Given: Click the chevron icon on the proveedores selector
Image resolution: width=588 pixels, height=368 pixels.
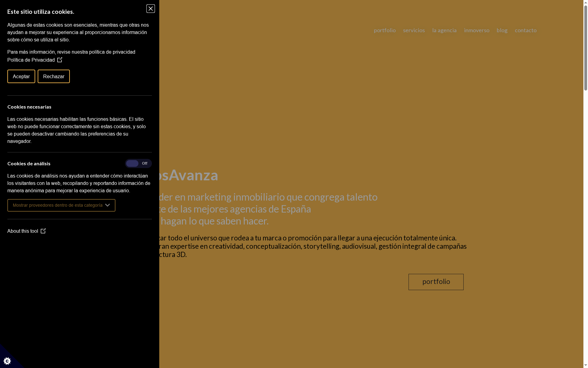Looking at the screenshot, I should 107,205.
